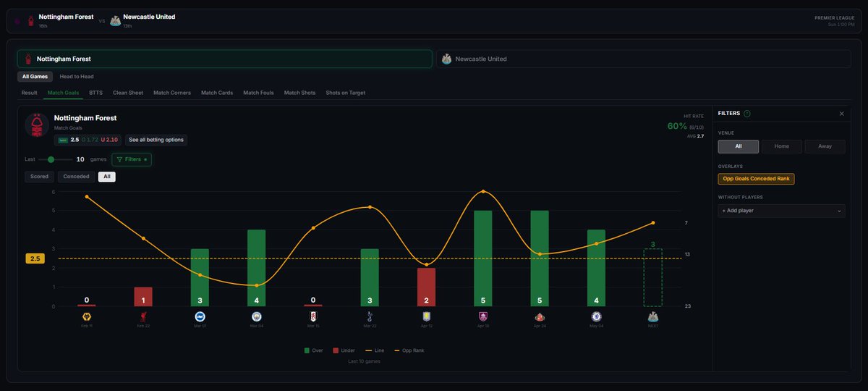Show only Scored goals
This screenshot has width=868, height=391.
click(x=39, y=177)
